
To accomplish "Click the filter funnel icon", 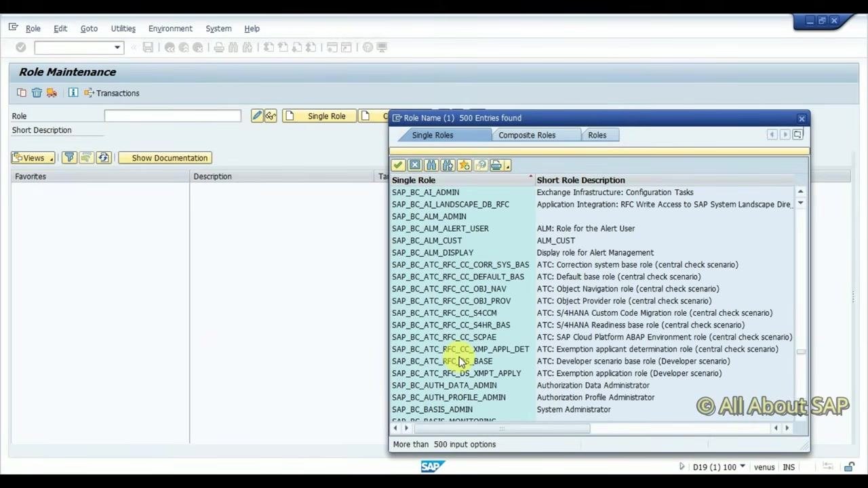I will (x=69, y=158).
